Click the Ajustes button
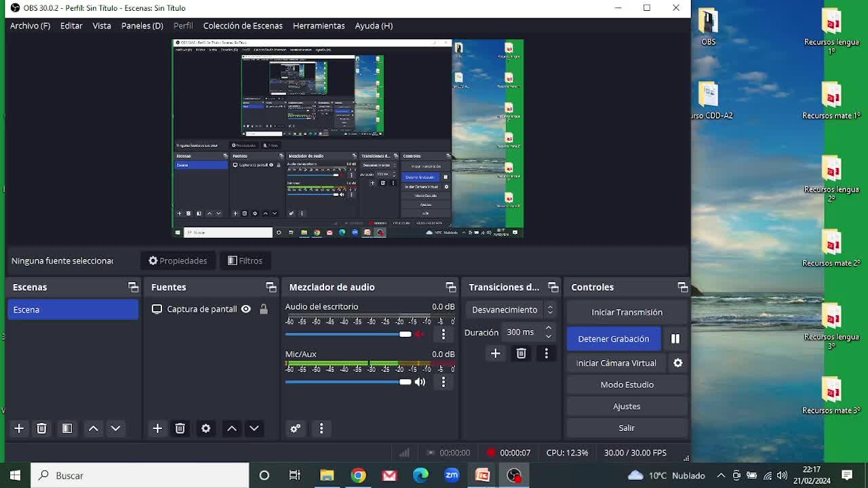868x488 pixels. coord(627,407)
